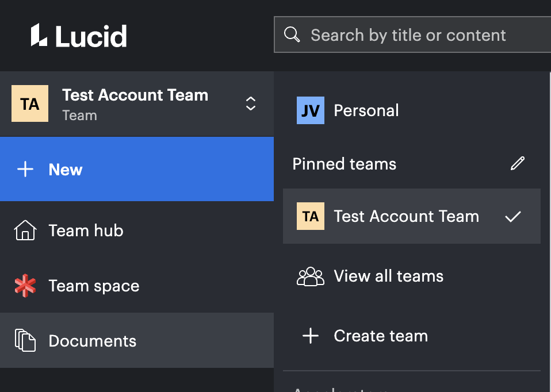Open Team space in the sidebar
This screenshot has height=392, width=551.
pos(137,286)
